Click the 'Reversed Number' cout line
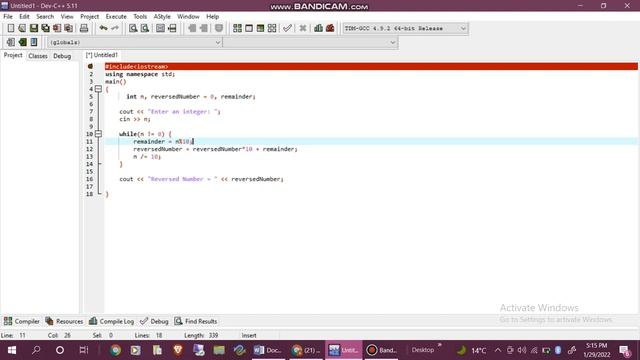This screenshot has height=360, width=640. tap(201, 179)
